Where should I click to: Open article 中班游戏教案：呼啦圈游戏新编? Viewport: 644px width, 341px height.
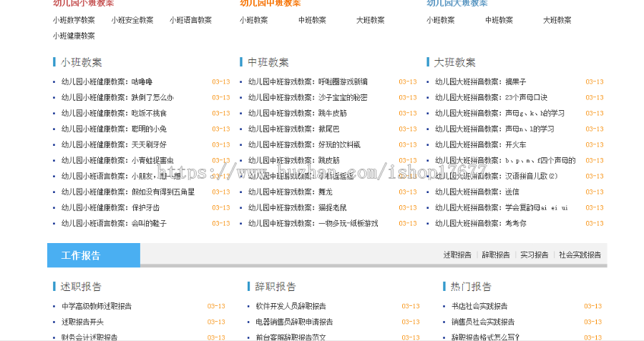point(308,81)
